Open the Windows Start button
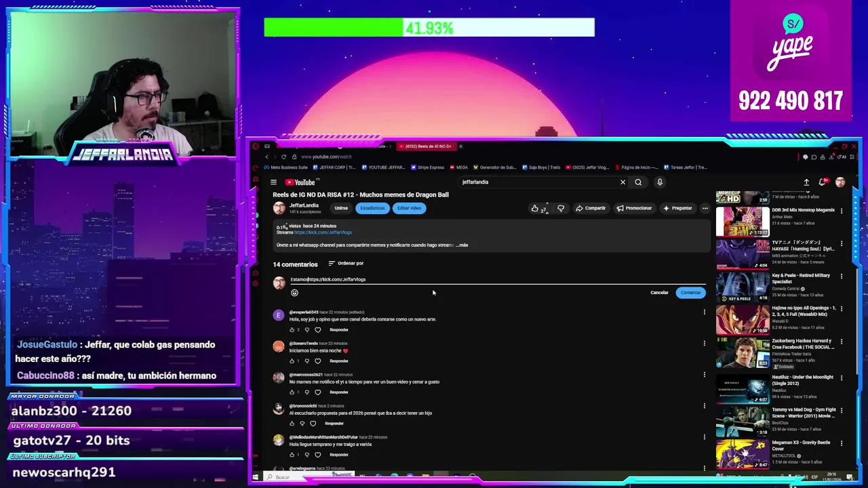 (x=255, y=477)
